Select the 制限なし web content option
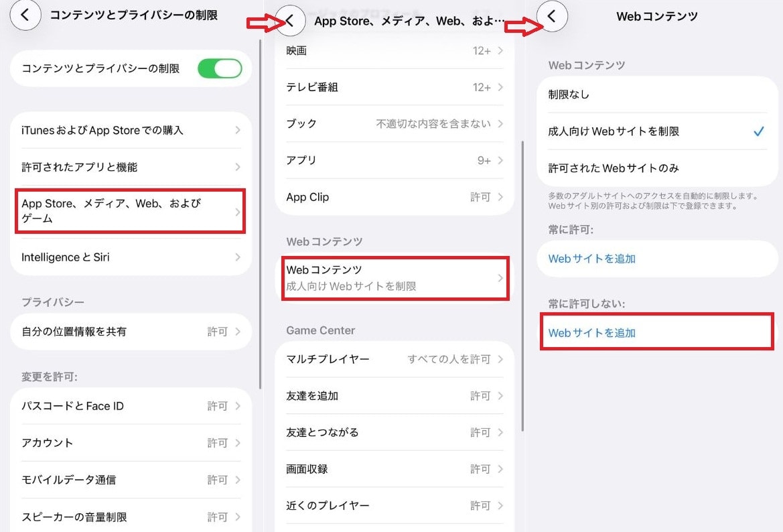Image resolution: width=783 pixels, height=532 pixels. (x=656, y=94)
